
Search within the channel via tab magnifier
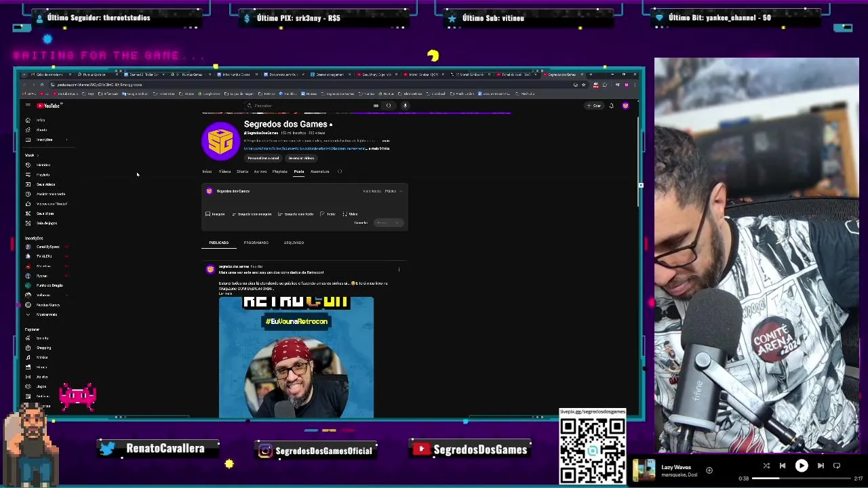click(x=340, y=171)
